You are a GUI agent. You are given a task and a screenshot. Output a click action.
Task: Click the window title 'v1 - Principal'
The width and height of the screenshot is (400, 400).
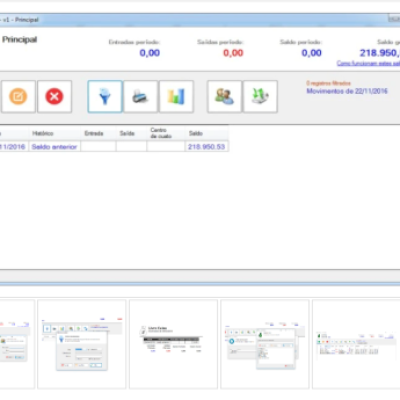[x=21, y=20]
